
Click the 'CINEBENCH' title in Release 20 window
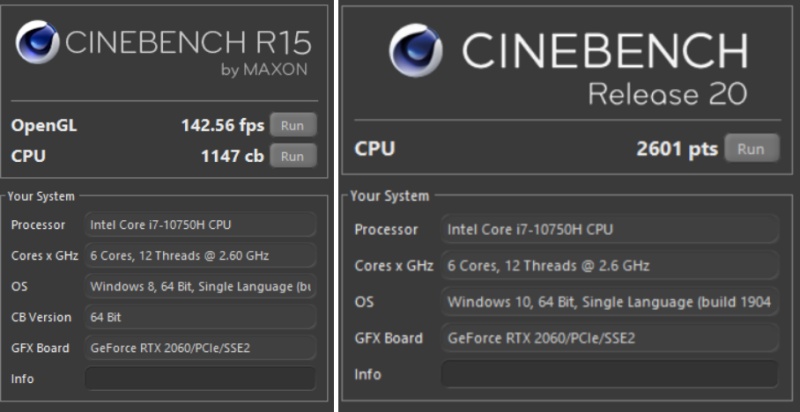point(605,50)
